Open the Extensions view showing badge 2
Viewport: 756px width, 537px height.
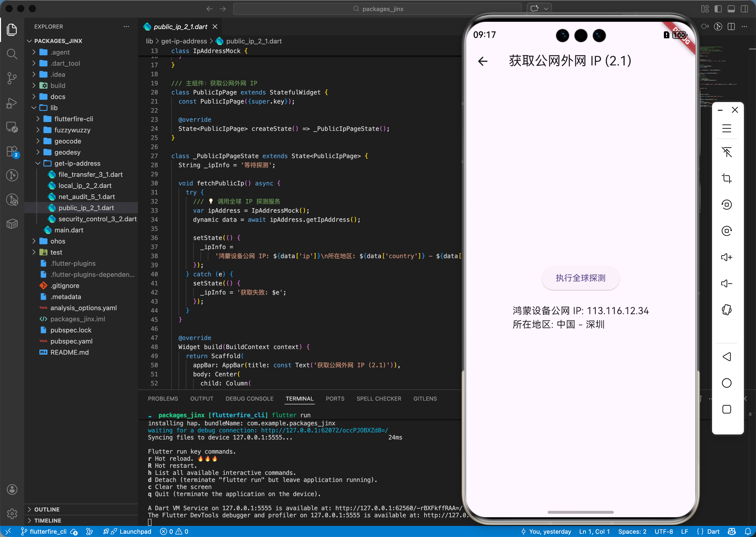click(x=12, y=152)
